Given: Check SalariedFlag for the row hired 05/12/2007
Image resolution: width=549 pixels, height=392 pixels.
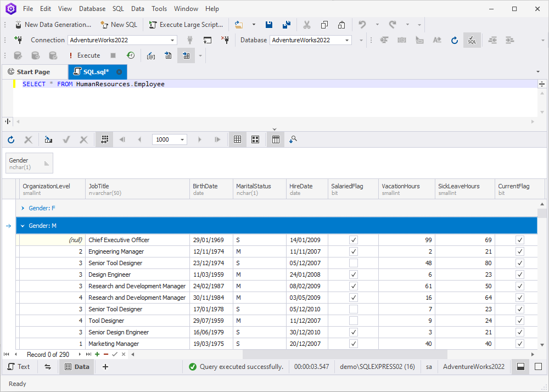Looking at the screenshot, I should click(x=353, y=263).
